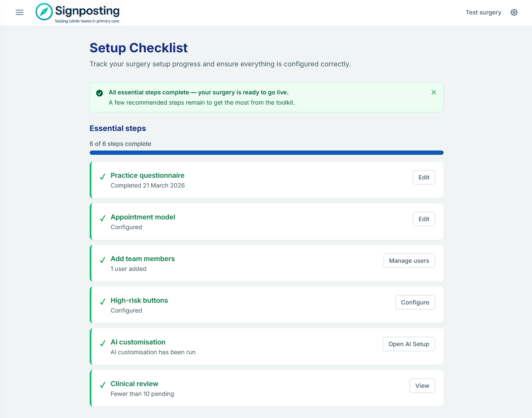Configure the High-risk buttons
Screen dimensions: 532x418
point(415,302)
